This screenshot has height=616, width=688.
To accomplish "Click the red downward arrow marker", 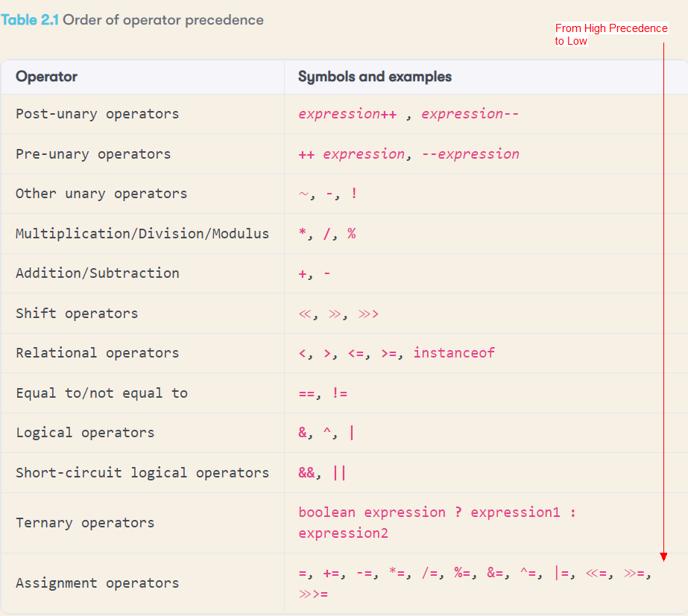I will click(664, 556).
